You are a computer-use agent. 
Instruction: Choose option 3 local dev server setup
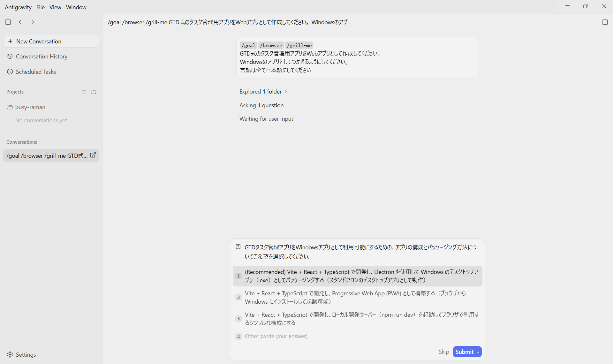coord(358,319)
